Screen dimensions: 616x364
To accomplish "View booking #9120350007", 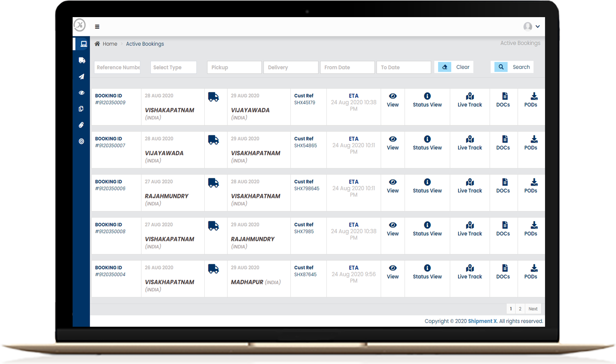I will pos(393,143).
